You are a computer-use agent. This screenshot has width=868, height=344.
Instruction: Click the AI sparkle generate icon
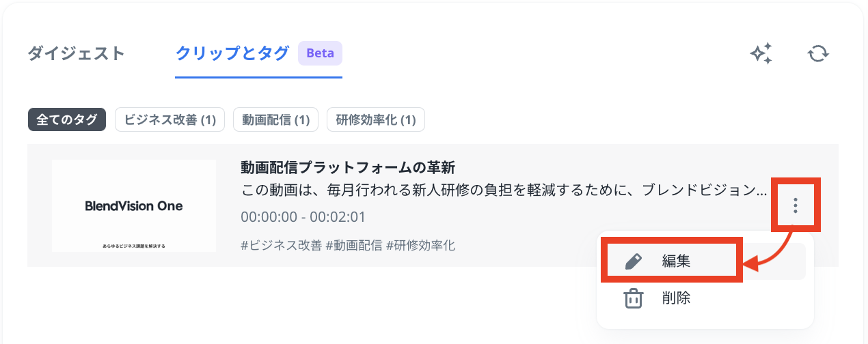click(x=761, y=53)
